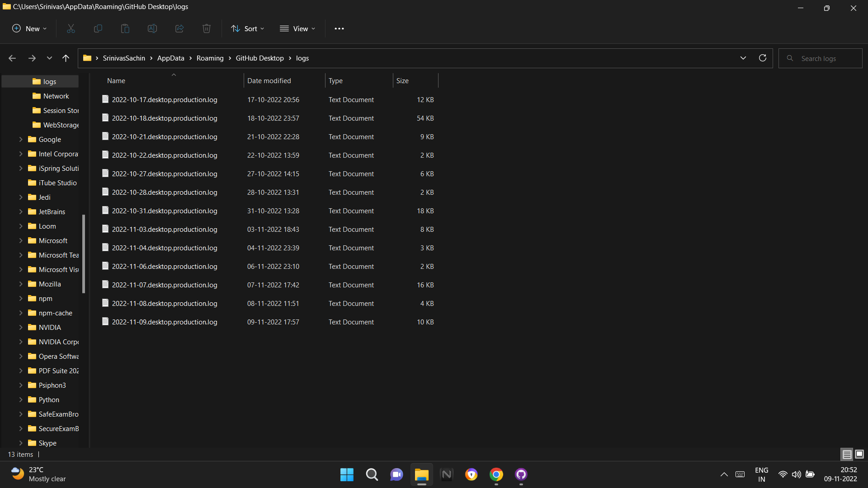Open the View dropdown menu
This screenshot has height=488, width=868.
click(x=297, y=28)
